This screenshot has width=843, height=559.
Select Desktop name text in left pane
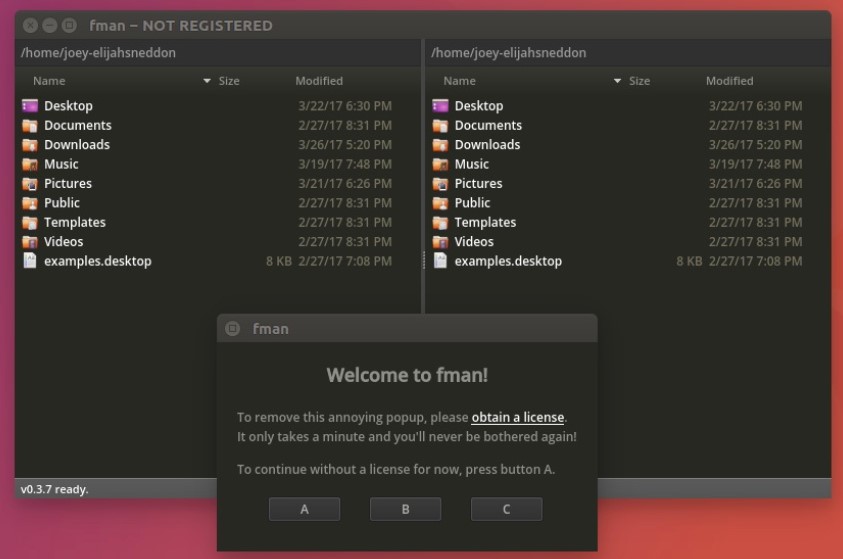pyautogui.click(x=68, y=106)
